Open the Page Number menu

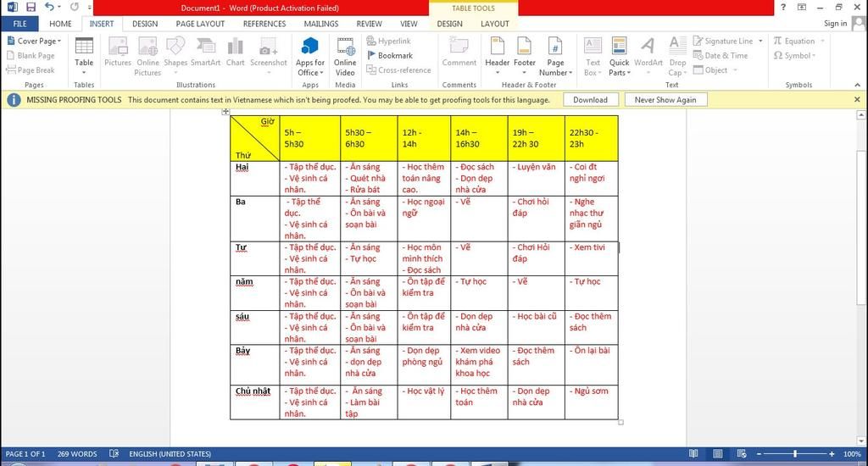pyautogui.click(x=556, y=57)
